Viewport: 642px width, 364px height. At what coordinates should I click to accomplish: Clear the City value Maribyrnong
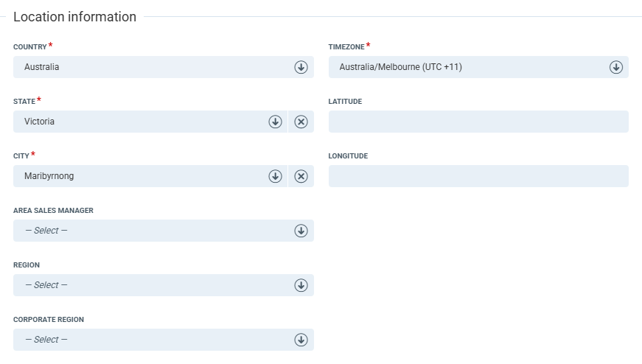pos(301,176)
